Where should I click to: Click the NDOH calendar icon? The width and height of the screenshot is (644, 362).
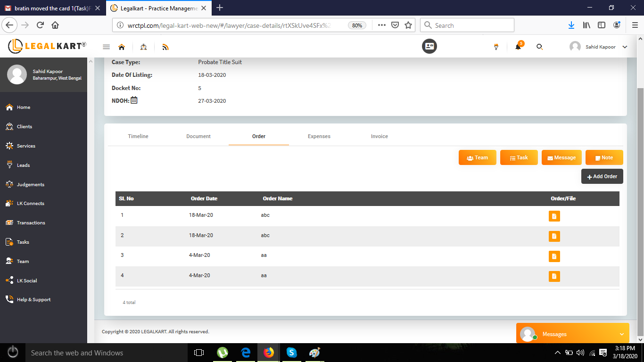(x=134, y=100)
